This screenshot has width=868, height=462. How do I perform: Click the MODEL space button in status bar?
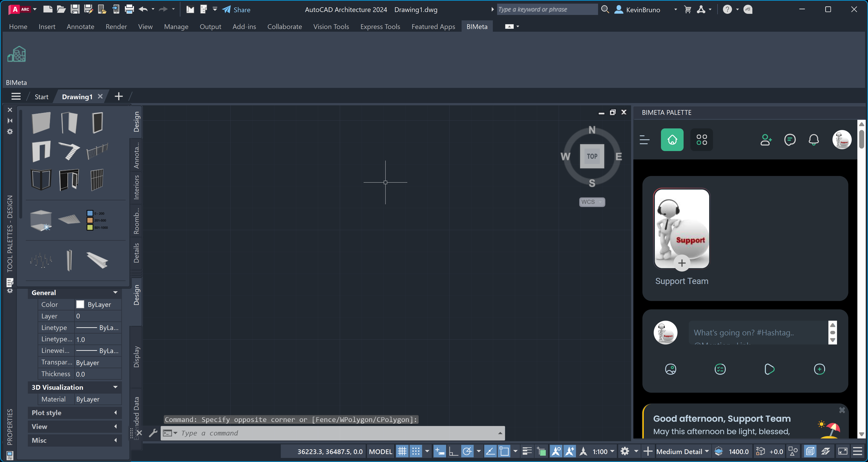[x=381, y=452]
